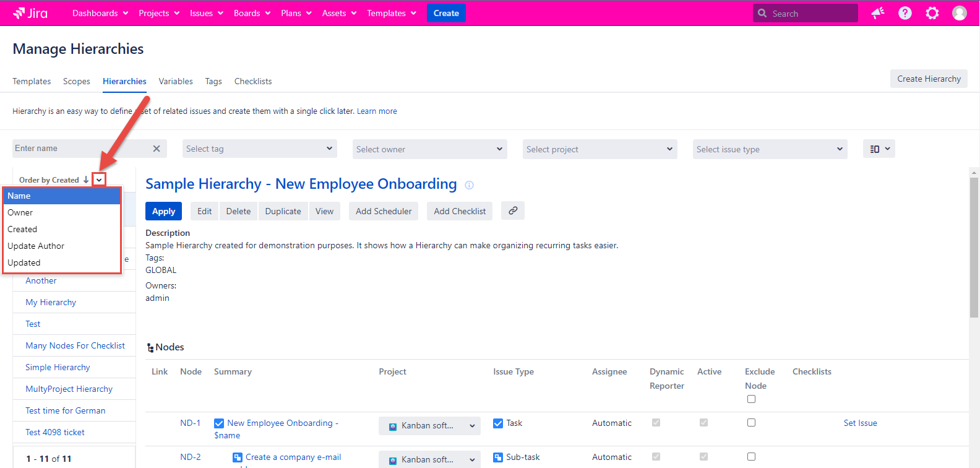Open the column layout view switcher
The height and width of the screenshot is (468, 980).
click(879, 149)
